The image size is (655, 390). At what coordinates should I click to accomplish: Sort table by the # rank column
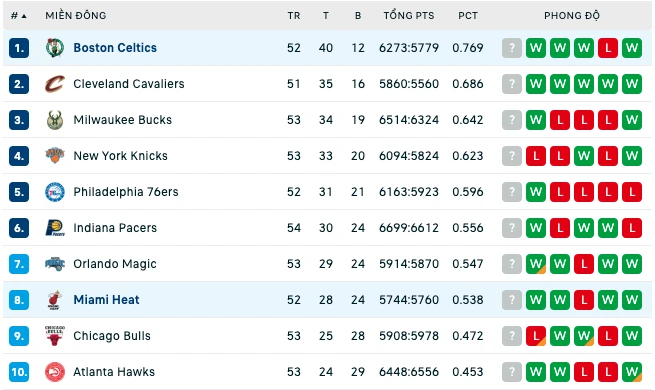click(18, 16)
